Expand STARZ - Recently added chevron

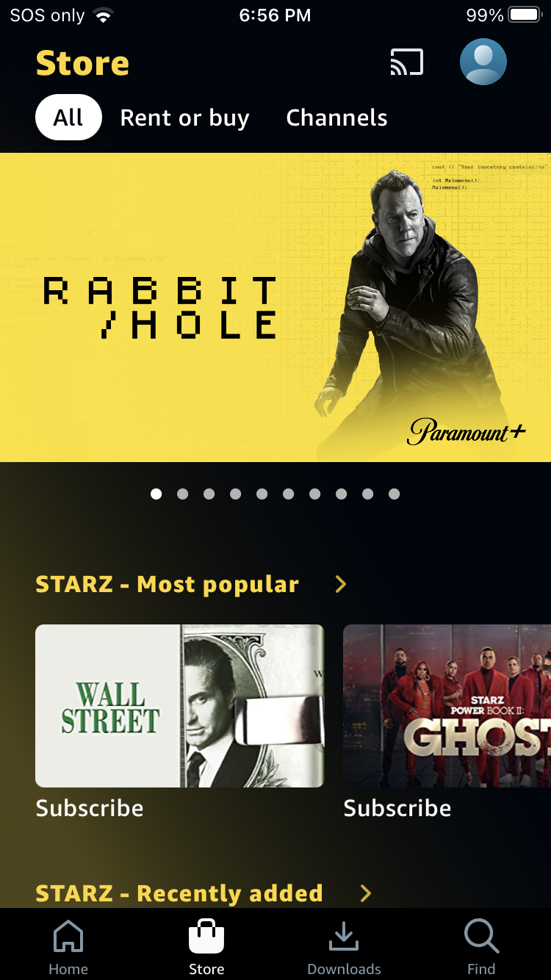click(x=365, y=893)
